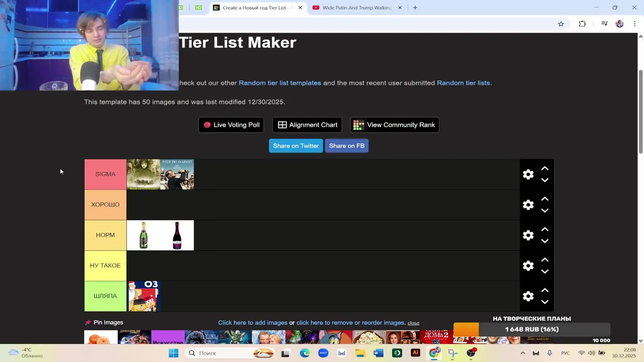Open settings gear for НУ ТАКОЕ tier
The width and height of the screenshot is (644, 362).
(x=528, y=266)
